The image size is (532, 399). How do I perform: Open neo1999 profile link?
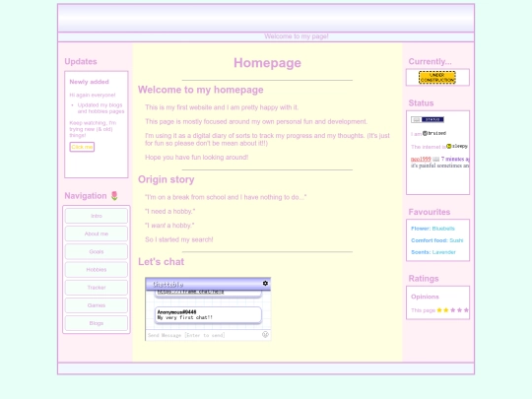tap(421, 160)
